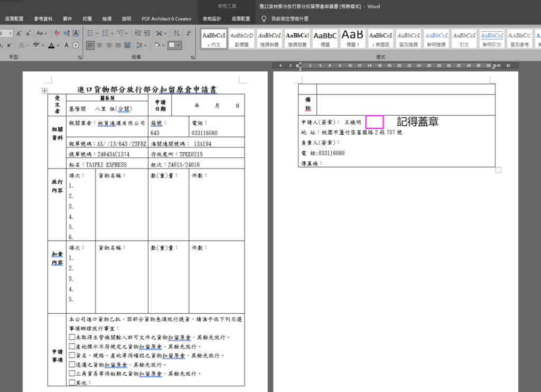Click the Clear All Formatting eraser icon
This screenshot has width=541, height=392.
click(57, 33)
